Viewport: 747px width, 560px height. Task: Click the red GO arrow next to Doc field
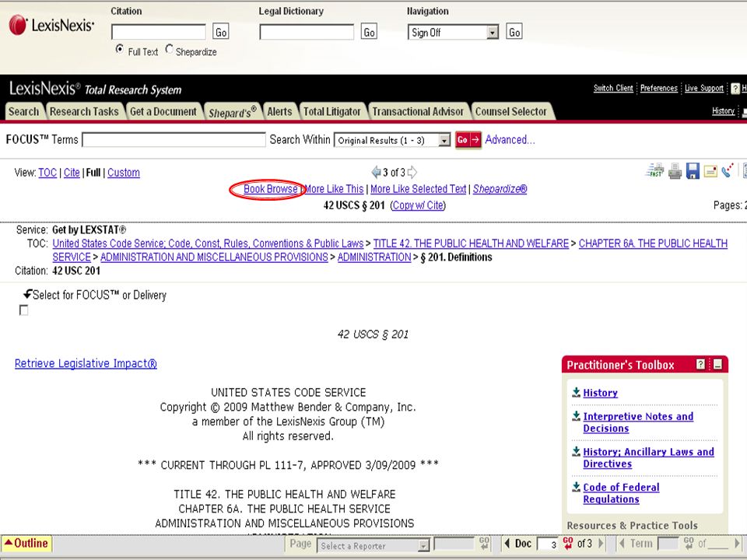click(568, 544)
